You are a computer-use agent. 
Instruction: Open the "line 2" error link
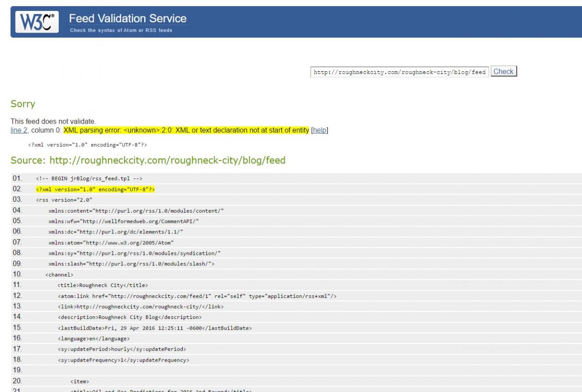point(19,130)
